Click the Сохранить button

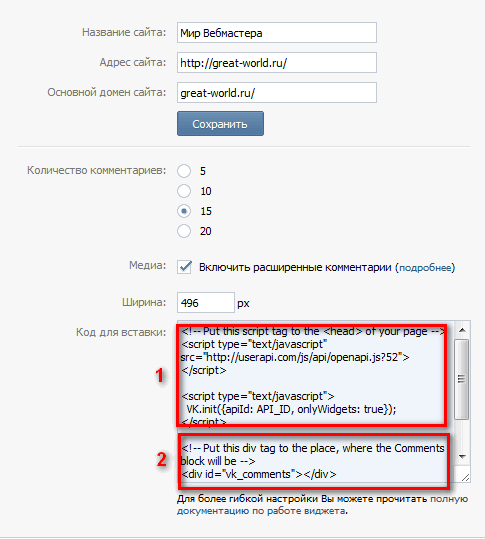(x=220, y=124)
